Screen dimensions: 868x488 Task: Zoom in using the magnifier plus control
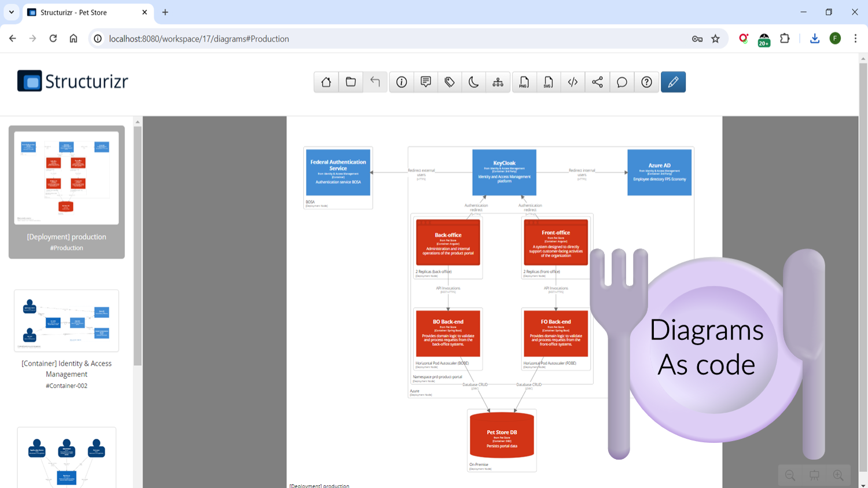pyautogui.click(x=838, y=475)
